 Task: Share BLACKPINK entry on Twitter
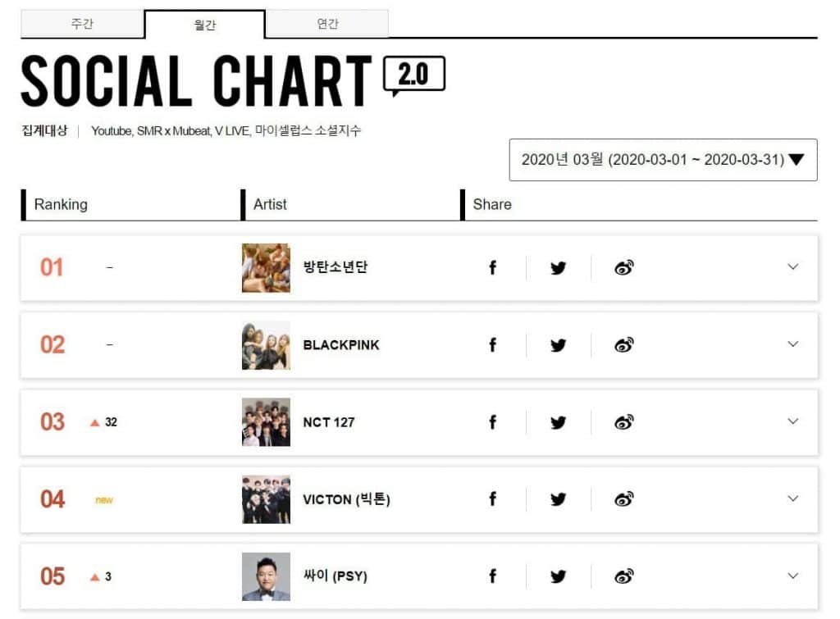[x=559, y=345]
